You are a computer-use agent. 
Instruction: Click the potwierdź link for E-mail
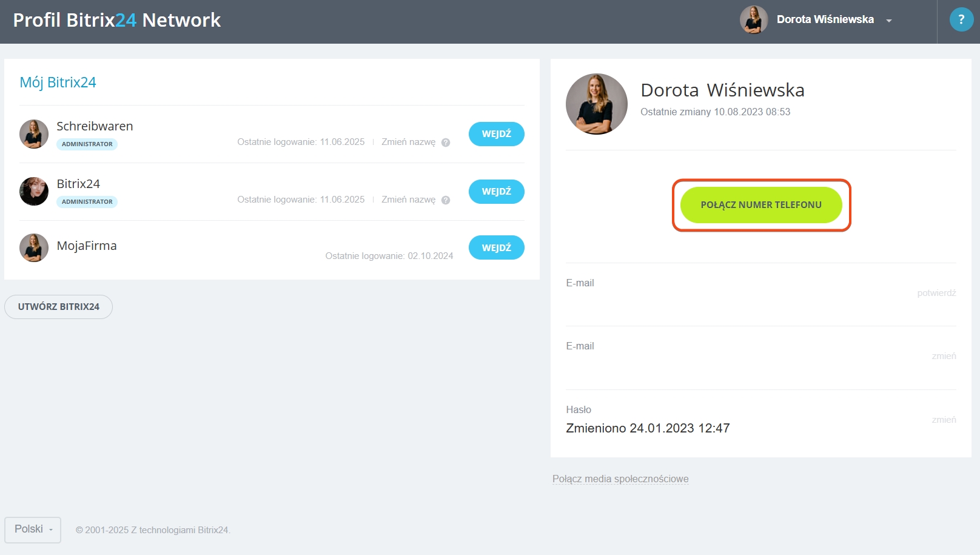(936, 293)
